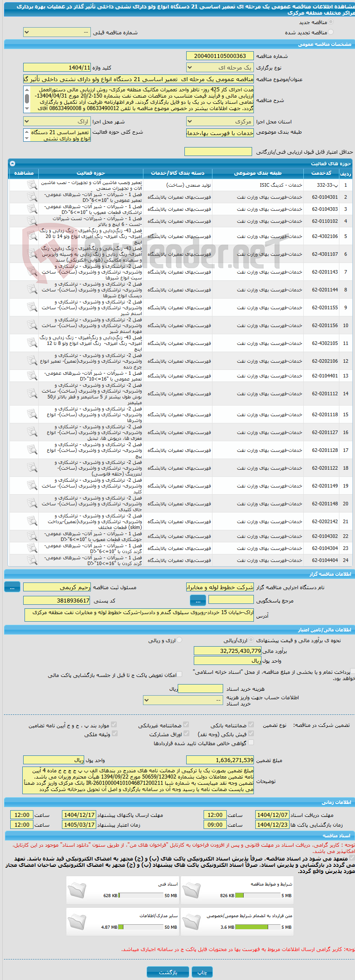Click the بازگشت button

pos(168,972)
